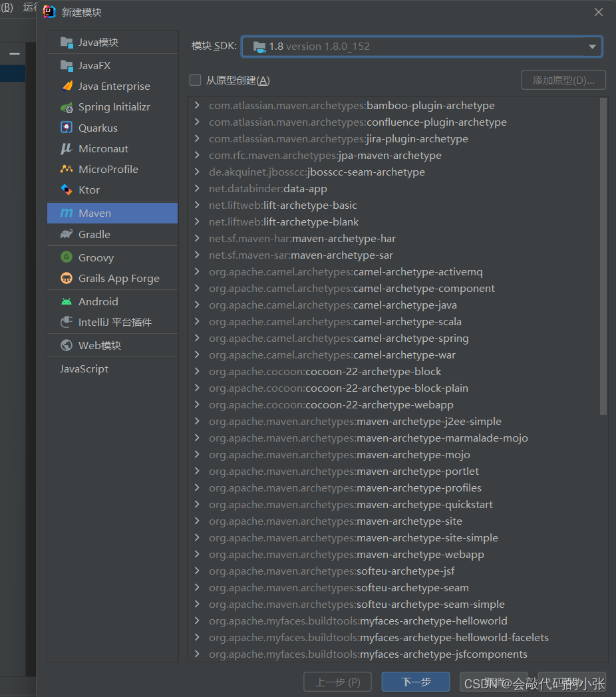The image size is (616, 697).
Task: Click the 添加原型(D)... button
Action: (x=563, y=80)
